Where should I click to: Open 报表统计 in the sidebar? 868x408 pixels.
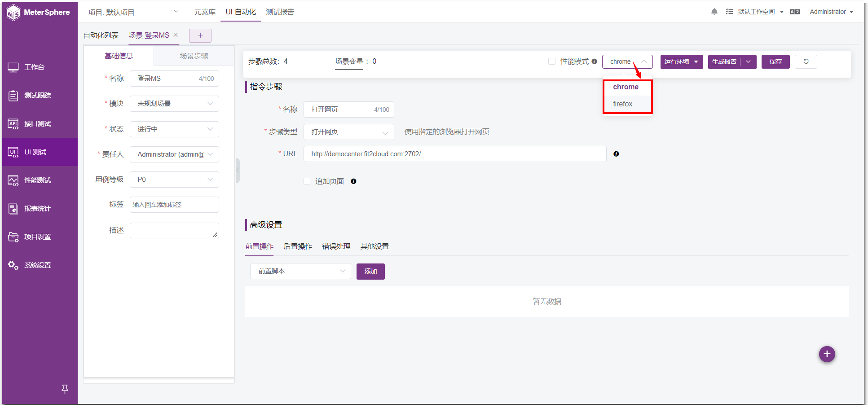point(40,209)
